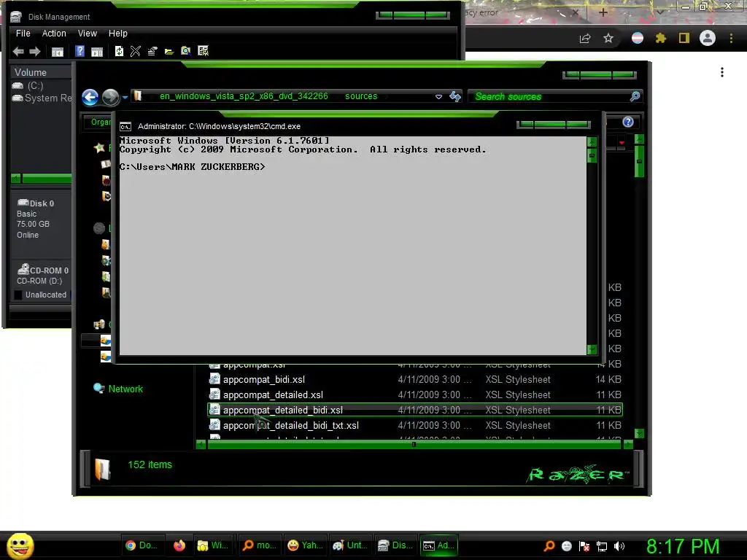The width and height of the screenshot is (747, 560).
Task: Click the Delete X icon in Disk Management toolbar
Action: tap(135, 51)
